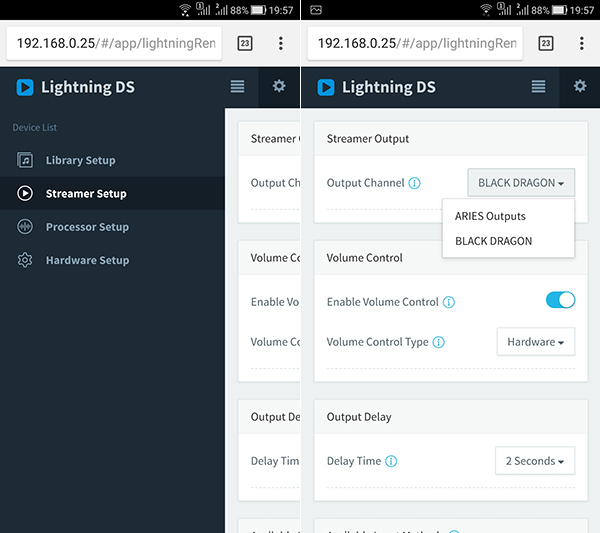Click the Enable Volume Control label
The image size is (600, 533).
coord(383,302)
